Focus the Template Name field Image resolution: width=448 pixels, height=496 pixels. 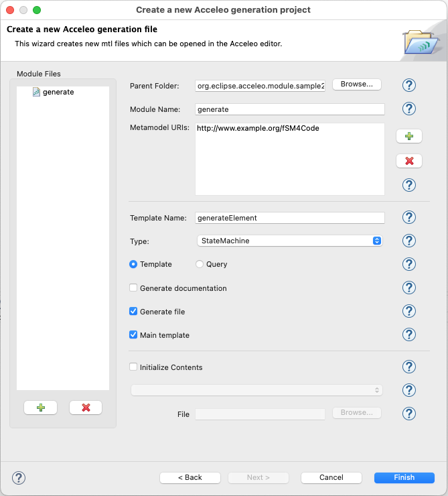(x=290, y=218)
